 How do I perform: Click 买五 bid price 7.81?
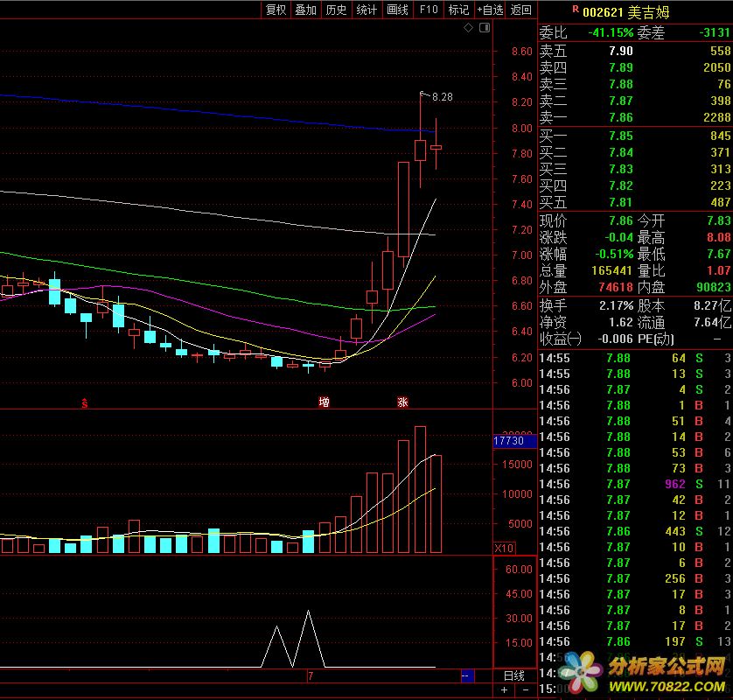click(x=621, y=202)
